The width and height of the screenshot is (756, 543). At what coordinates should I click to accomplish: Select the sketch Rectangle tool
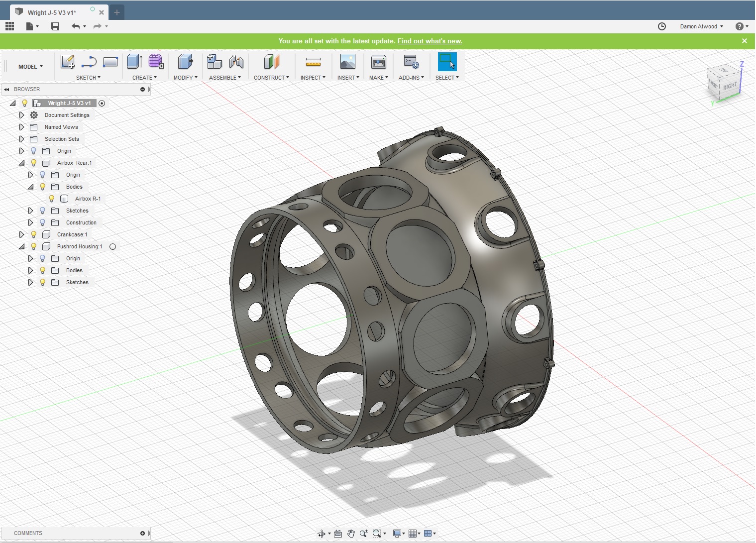[110, 62]
